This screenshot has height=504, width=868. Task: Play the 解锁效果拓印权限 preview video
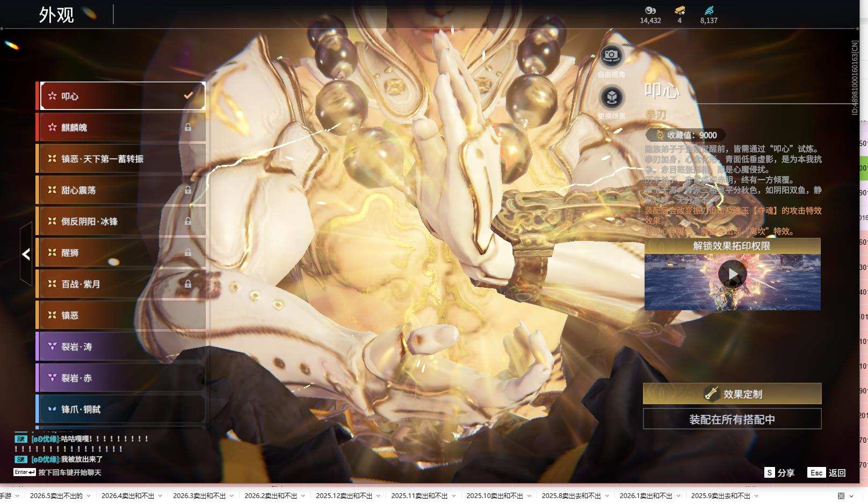(733, 274)
